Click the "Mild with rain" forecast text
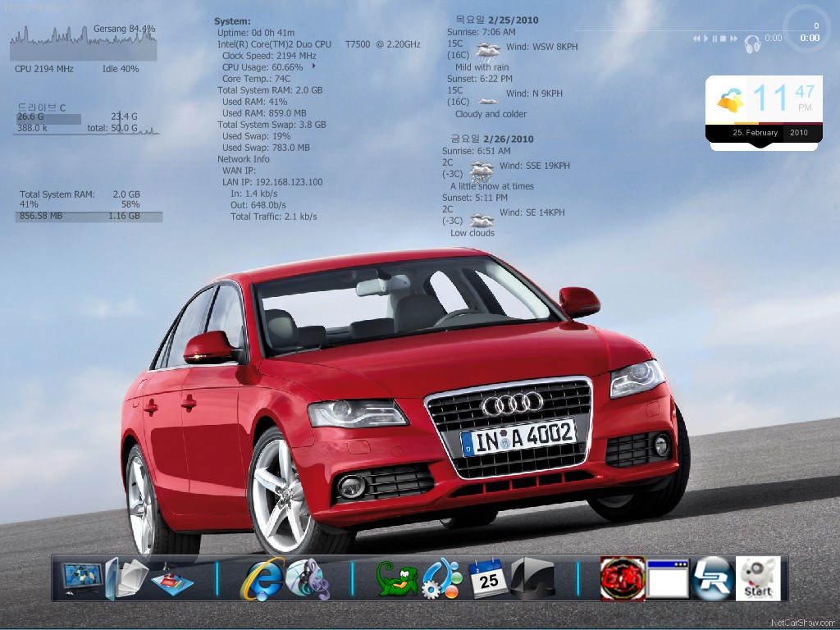 [x=482, y=67]
